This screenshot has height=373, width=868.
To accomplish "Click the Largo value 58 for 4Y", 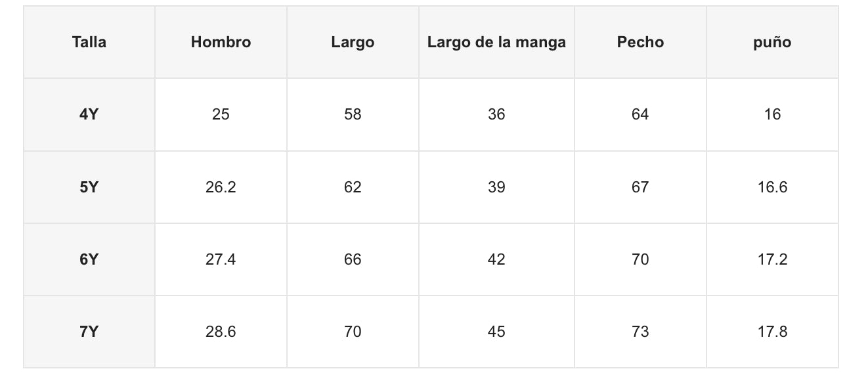I will (353, 114).
